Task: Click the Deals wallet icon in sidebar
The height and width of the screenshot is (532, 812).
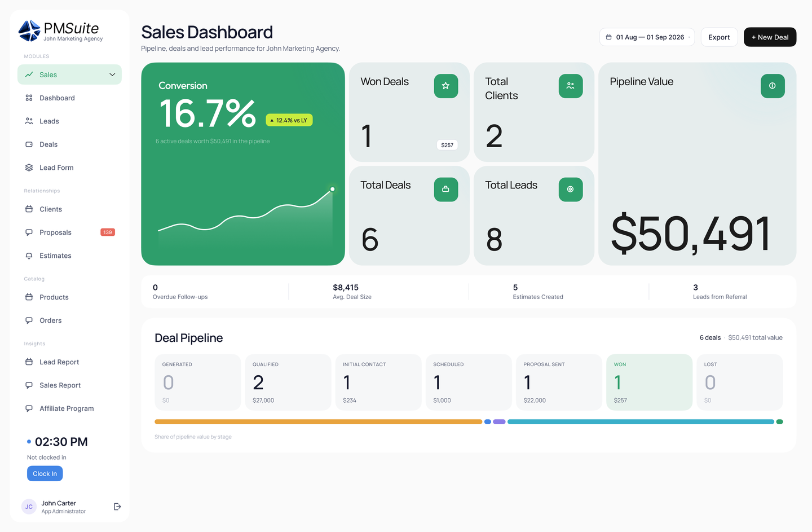Action: (29, 144)
